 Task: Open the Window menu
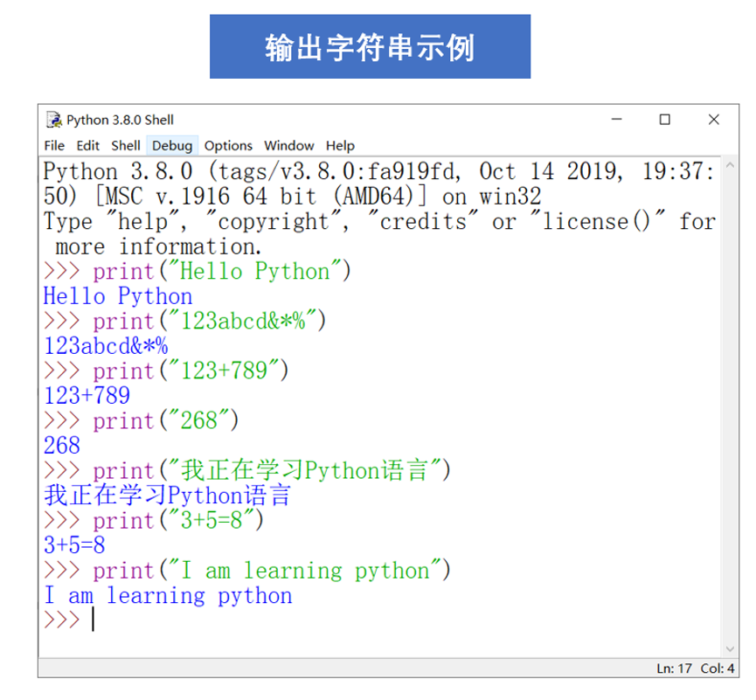point(288,146)
